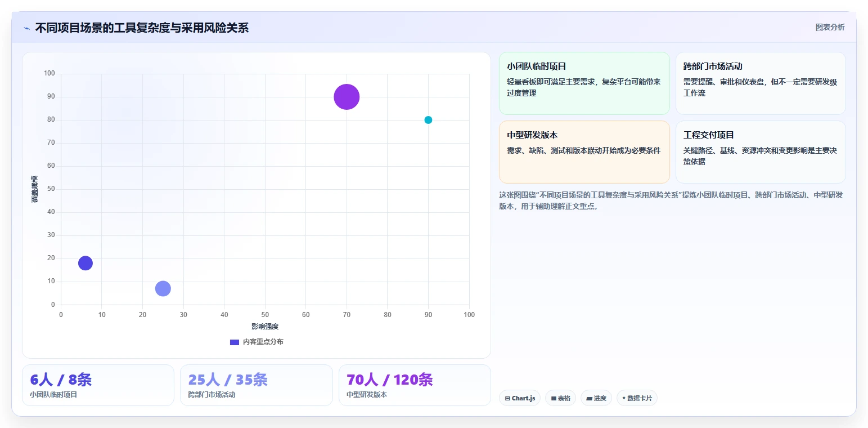
Task: Click the 数据卡片 tag chip
Action: pyautogui.click(x=637, y=398)
